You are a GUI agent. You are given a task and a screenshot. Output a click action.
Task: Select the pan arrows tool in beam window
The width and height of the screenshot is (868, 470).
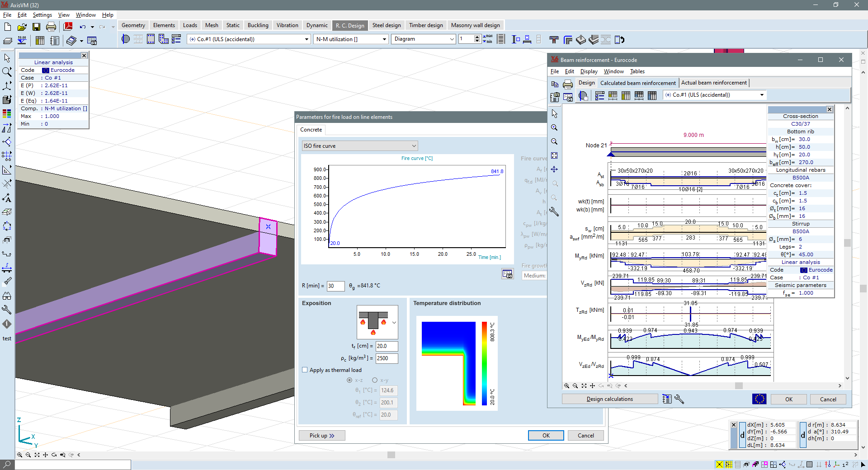[554, 169]
